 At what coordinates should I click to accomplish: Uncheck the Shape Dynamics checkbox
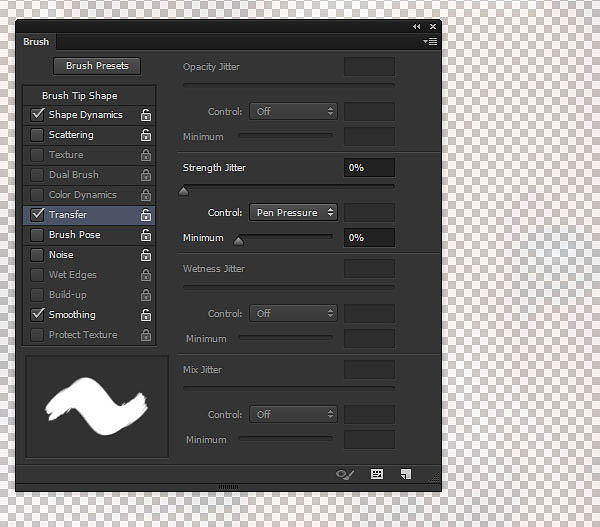pyautogui.click(x=37, y=114)
